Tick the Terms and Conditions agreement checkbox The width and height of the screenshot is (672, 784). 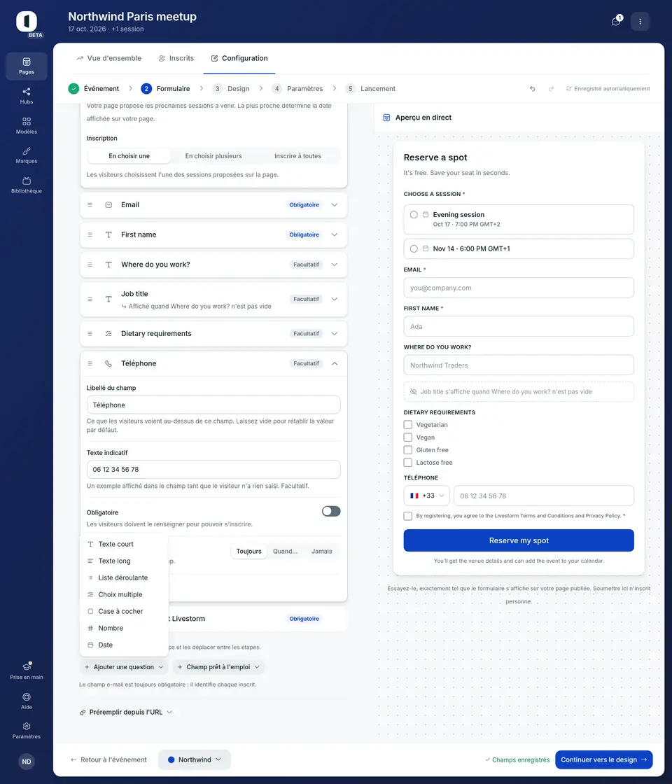click(408, 516)
